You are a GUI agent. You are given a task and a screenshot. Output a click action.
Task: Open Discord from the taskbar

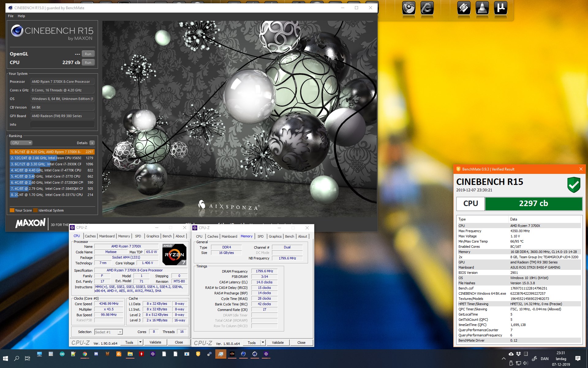tap(96, 354)
